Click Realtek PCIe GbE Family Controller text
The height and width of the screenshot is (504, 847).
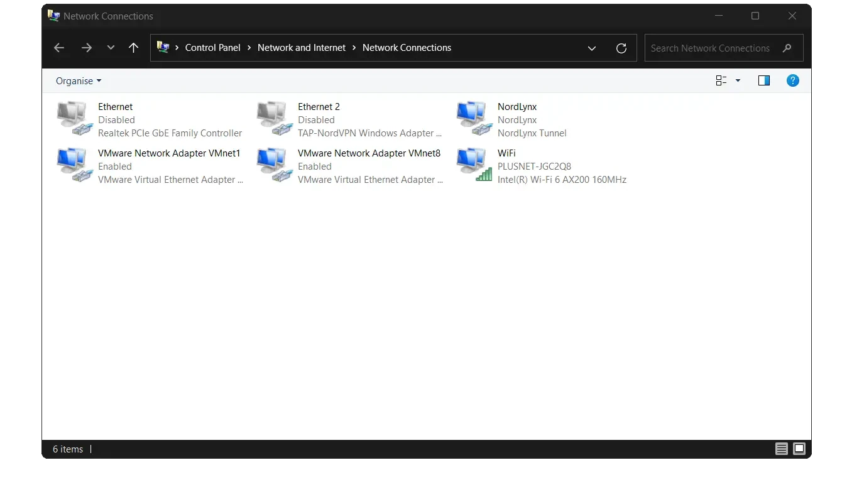pos(170,133)
